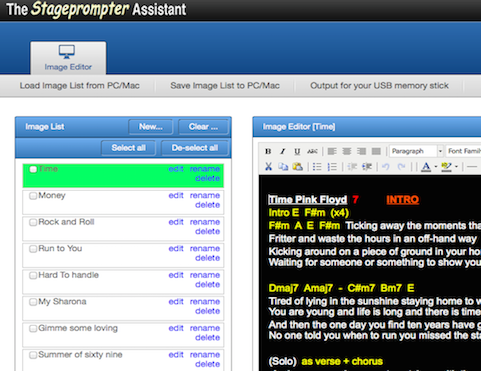
Task: Copy selection using copy icon
Action: click(283, 166)
